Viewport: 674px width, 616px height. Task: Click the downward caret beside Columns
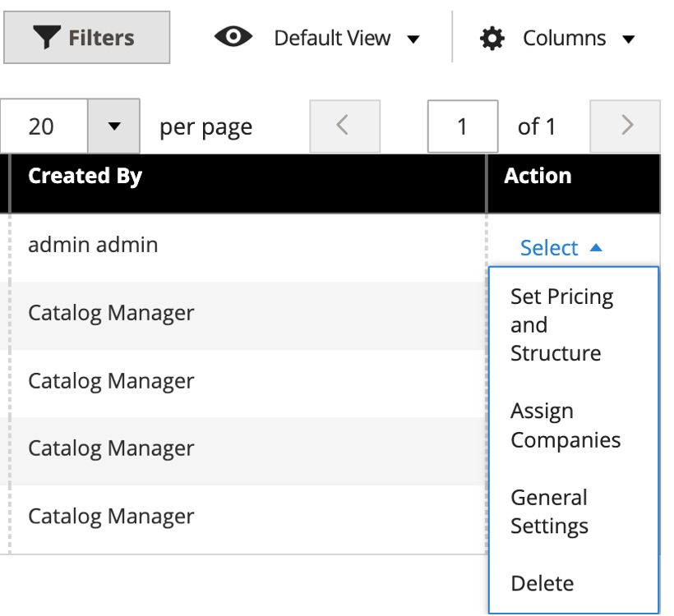628,39
